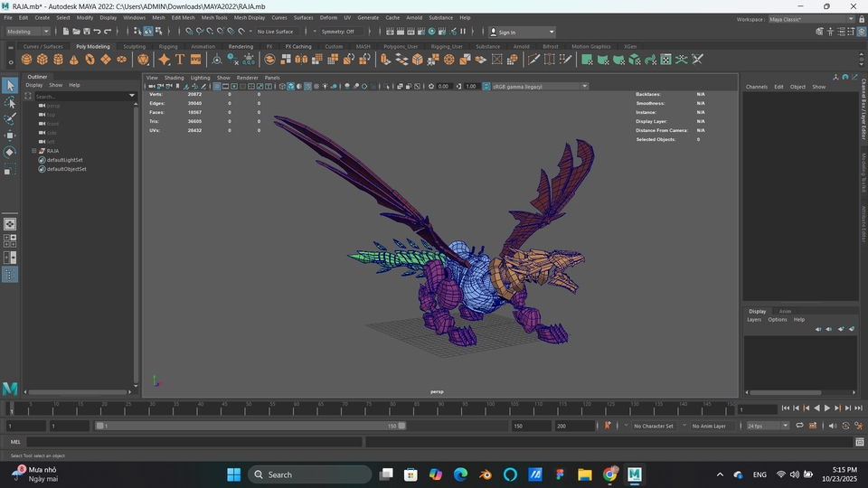The image size is (868, 488).
Task: Redo the action via toolbar arrow
Action: coord(108,32)
